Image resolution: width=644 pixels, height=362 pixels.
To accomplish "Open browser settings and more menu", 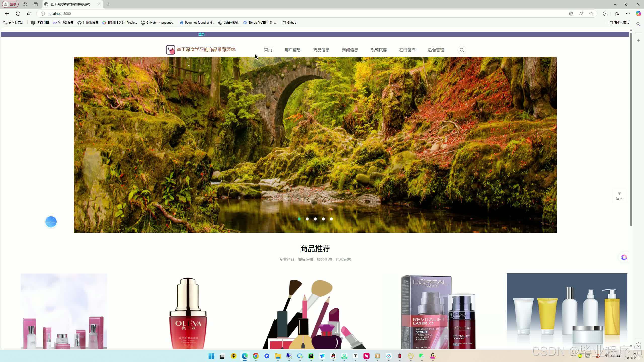I will click(628, 14).
